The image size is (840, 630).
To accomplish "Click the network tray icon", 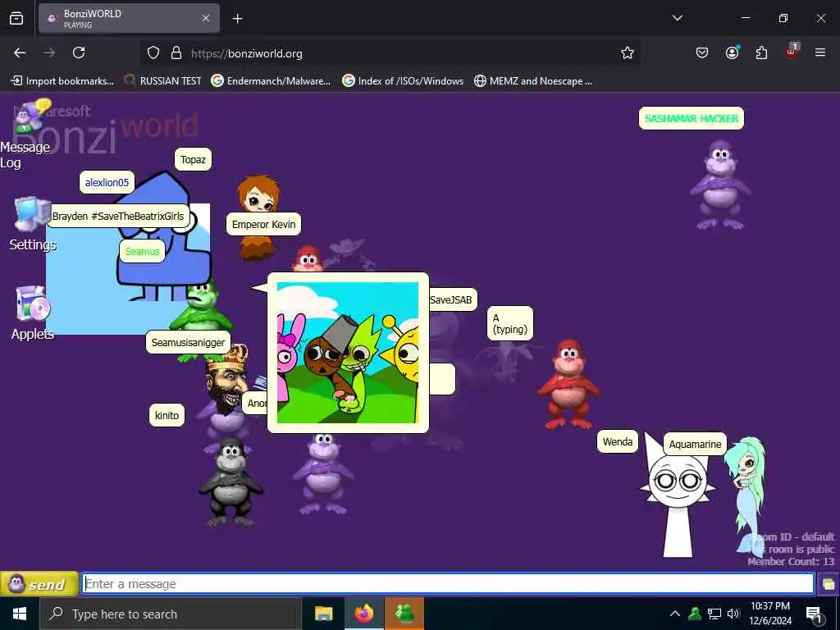I will tap(714, 614).
